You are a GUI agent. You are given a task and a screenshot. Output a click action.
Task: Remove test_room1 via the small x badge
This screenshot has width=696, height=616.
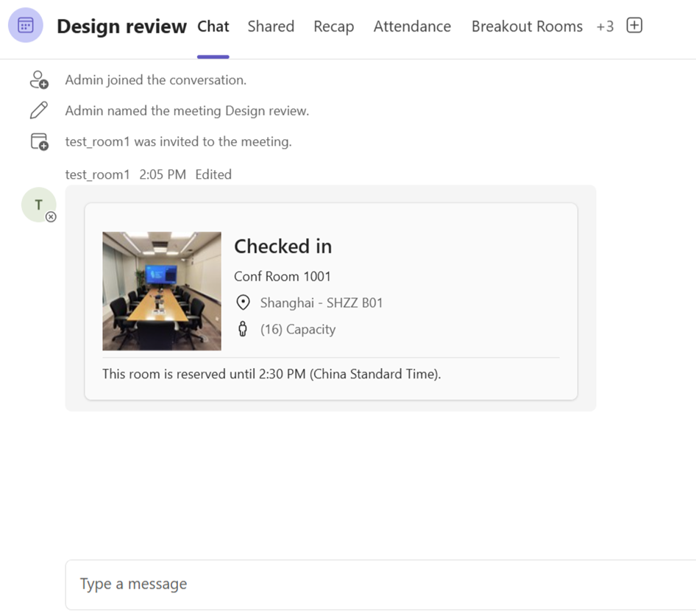point(50,217)
